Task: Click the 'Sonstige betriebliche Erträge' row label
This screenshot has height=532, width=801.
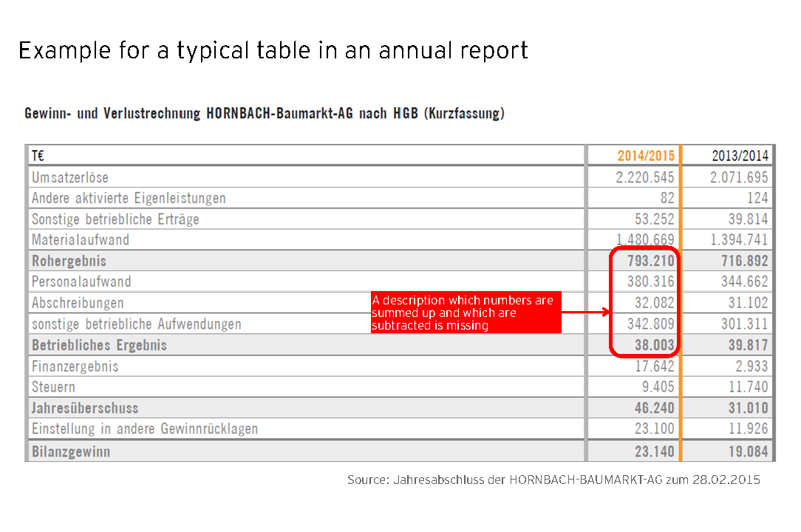Action: 115,219
